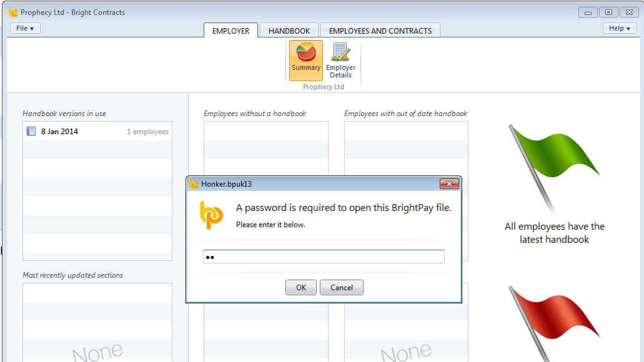Image resolution: width=644 pixels, height=362 pixels.
Task: Open the Help dropdown menu
Action: coord(620,28)
